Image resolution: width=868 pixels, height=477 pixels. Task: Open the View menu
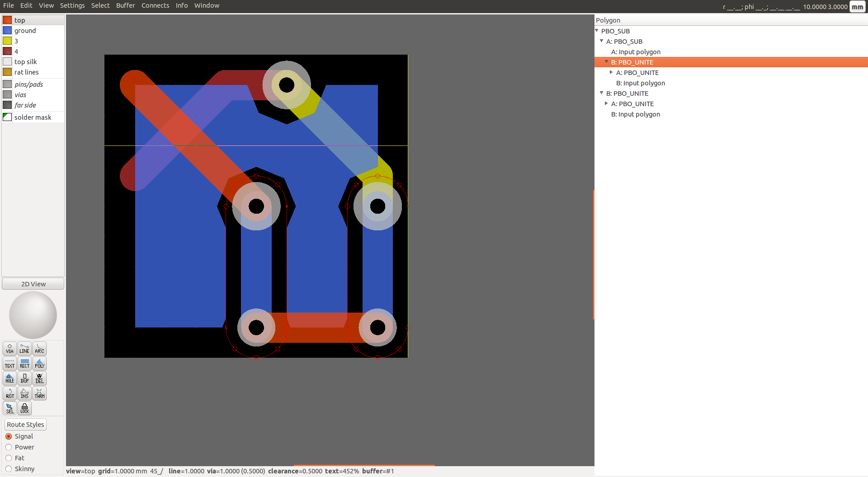[x=46, y=5]
